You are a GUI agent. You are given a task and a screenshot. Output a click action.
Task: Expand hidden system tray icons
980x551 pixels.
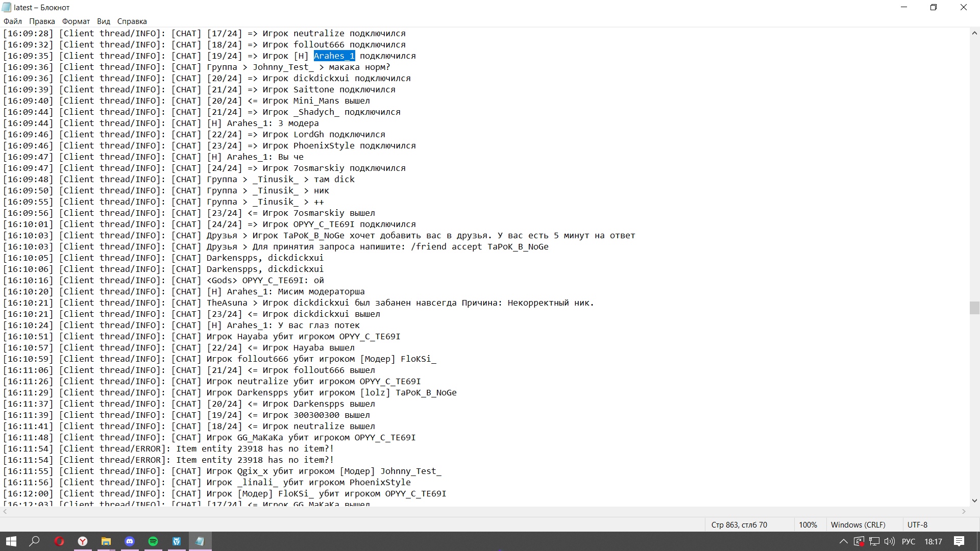tap(843, 541)
